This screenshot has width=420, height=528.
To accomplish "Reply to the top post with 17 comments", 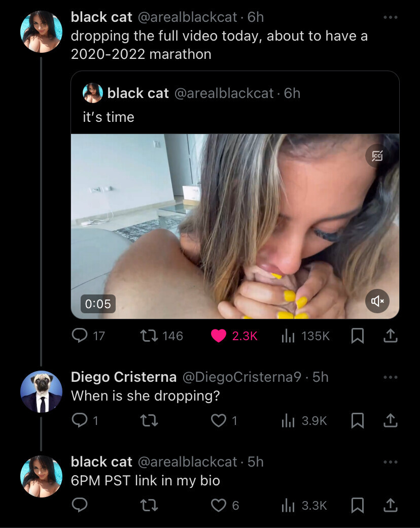I will click(81, 336).
